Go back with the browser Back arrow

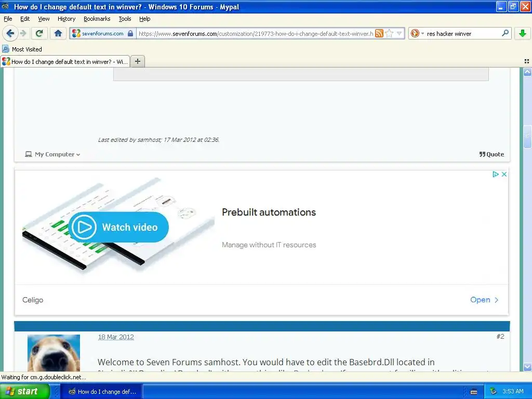(x=10, y=33)
